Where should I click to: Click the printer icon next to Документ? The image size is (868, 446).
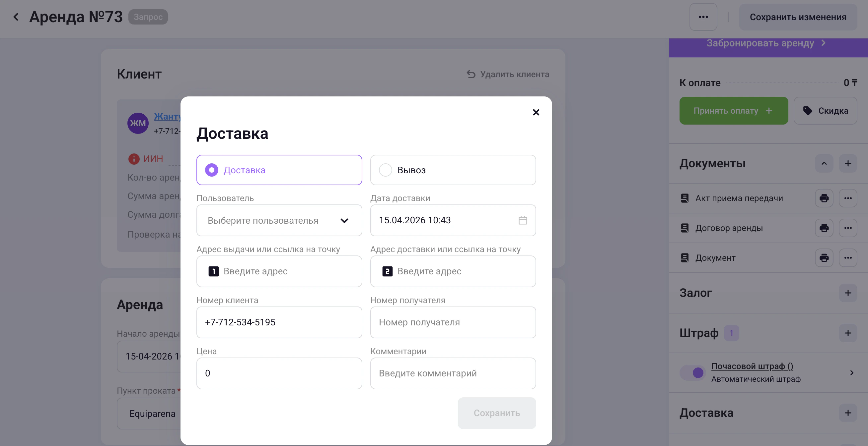[x=824, y=258]
